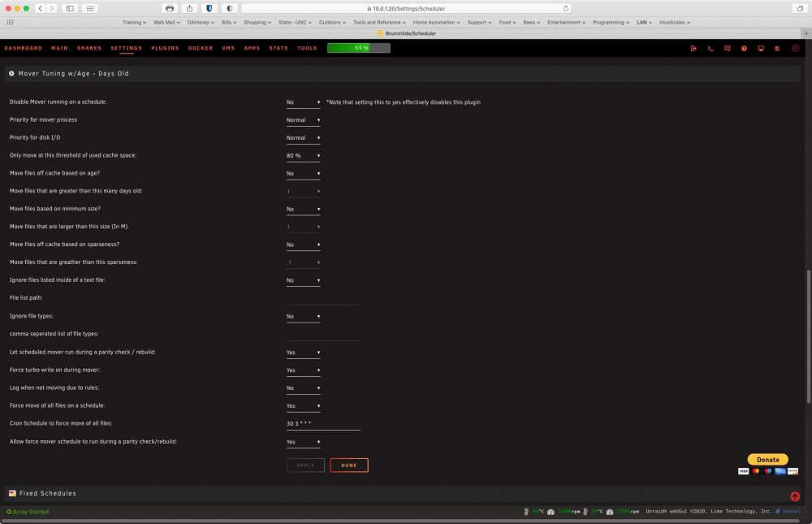Go forward with Safari's forward arrow
Screen dimensions: 812x524
[51, 8]
